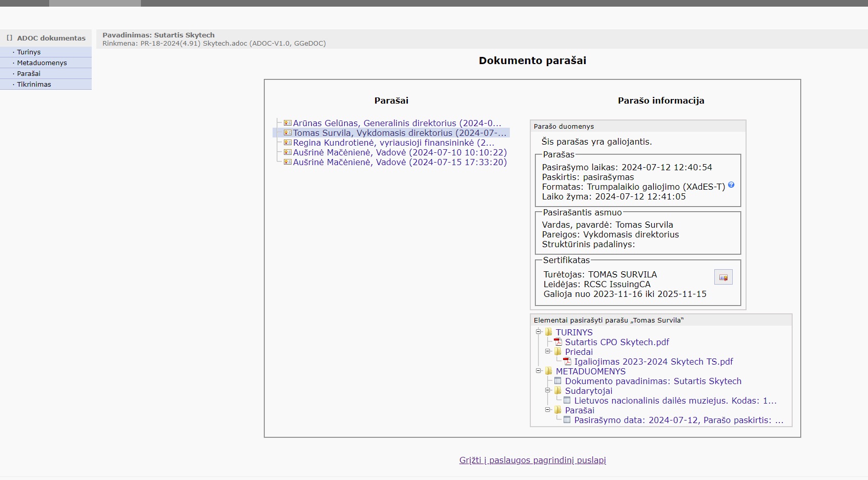
Task: Click the certificate icon beside Regina Kundrotienė
Action: [287, 143]
